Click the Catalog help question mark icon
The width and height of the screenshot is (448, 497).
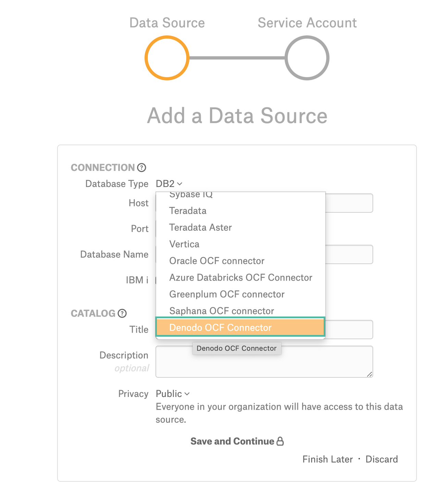(x=122, y=313)
